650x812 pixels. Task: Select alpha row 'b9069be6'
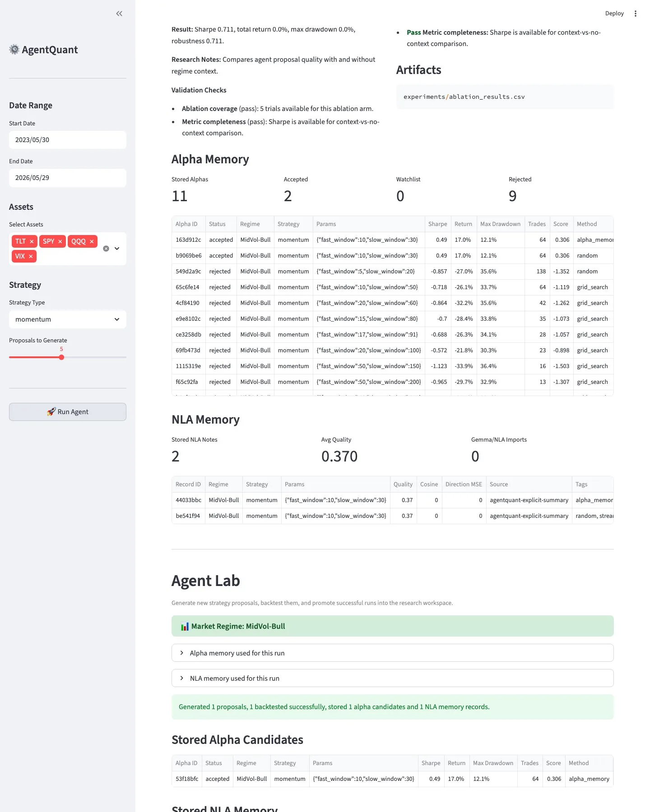point(393,256)
